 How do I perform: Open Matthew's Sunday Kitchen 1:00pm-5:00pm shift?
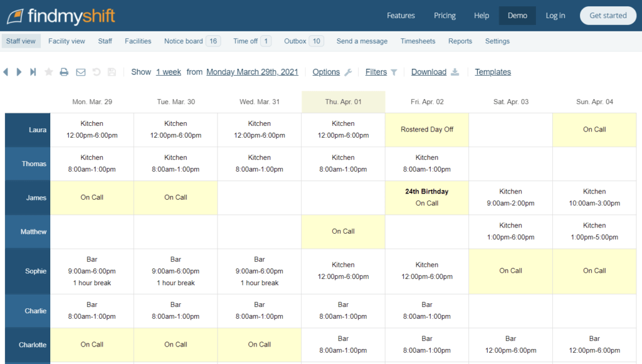[594, 231]
